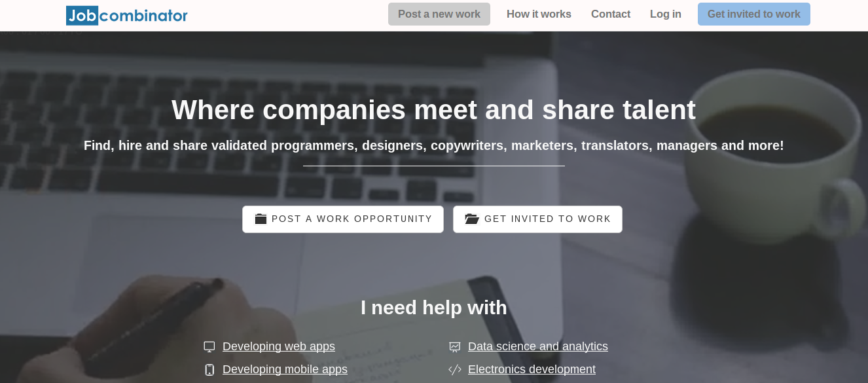Click the smartphone icon beside Developing mobile apps

click(x=209, y=369)
